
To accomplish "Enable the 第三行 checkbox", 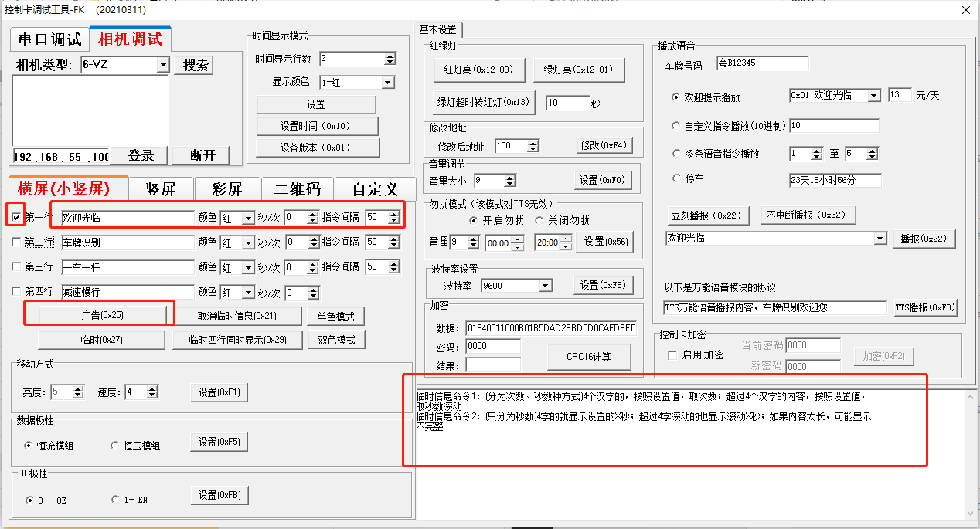I will (17, 267).
